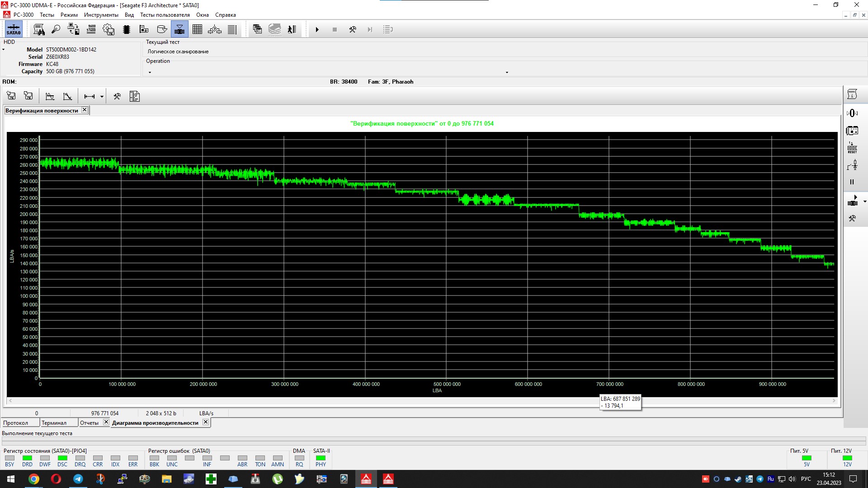Viewport: 868px width, 488px height.
Task: Click the scan-start icon on the right panel
Action: tap(853, 201)
